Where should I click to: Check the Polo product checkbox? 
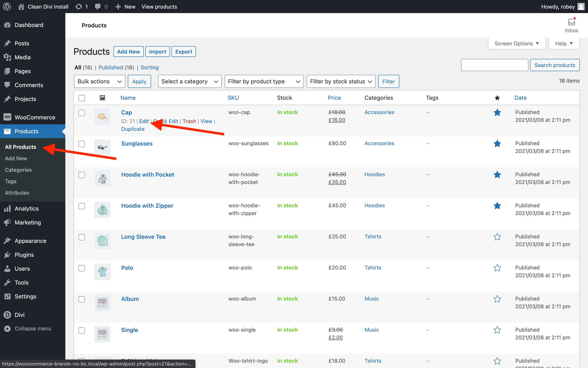point(82,268)
